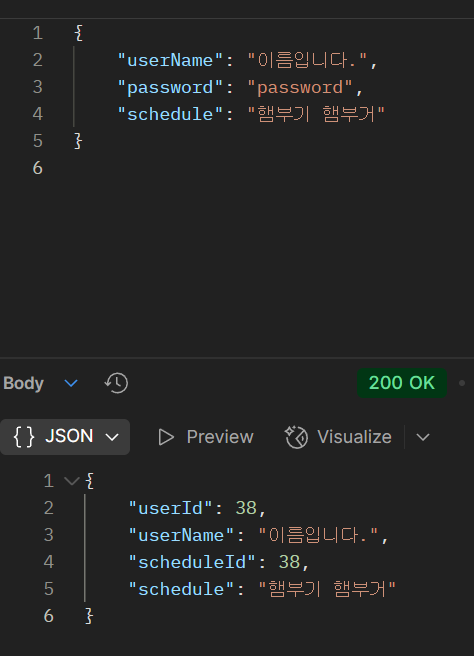Screen dimensions: 474x656
Task: Click the 200 OK status badge
Action: (402, 383)
